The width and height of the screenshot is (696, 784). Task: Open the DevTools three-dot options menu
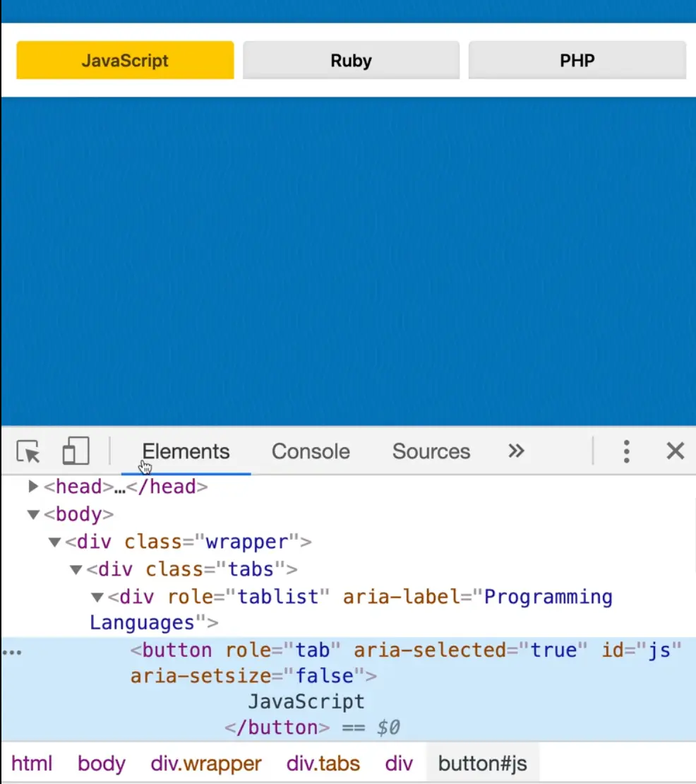point(626,451)
